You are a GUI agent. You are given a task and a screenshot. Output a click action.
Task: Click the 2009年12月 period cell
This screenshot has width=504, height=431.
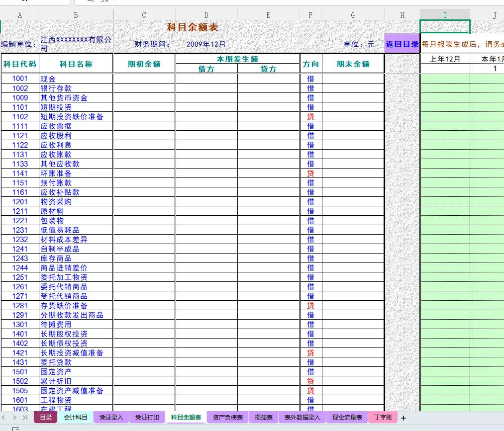(206, 44)
